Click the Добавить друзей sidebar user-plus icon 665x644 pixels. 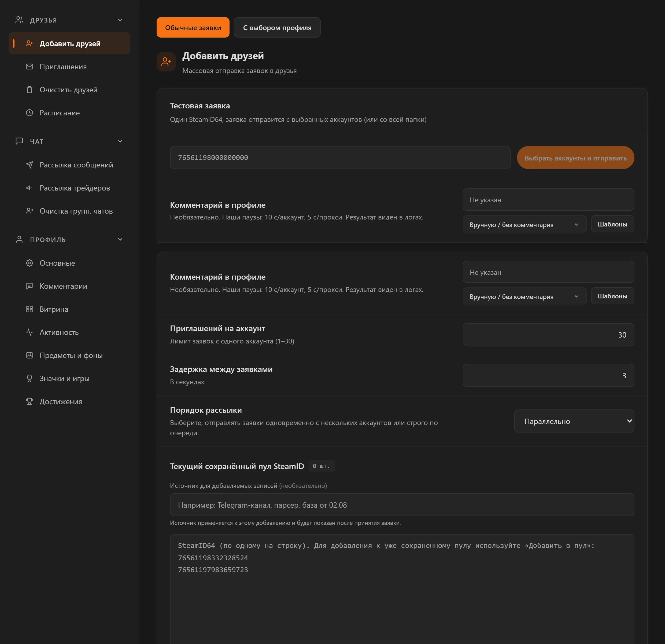point(29,43)
